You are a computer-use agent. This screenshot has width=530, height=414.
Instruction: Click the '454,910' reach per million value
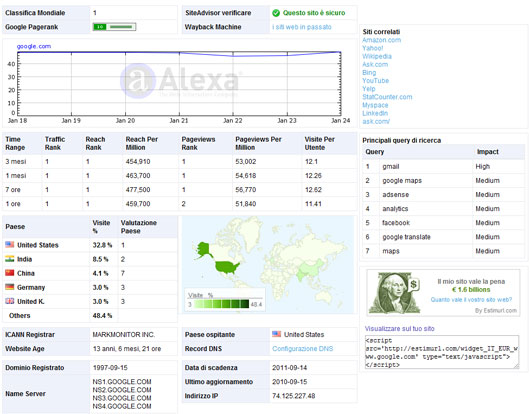point(138,162)
